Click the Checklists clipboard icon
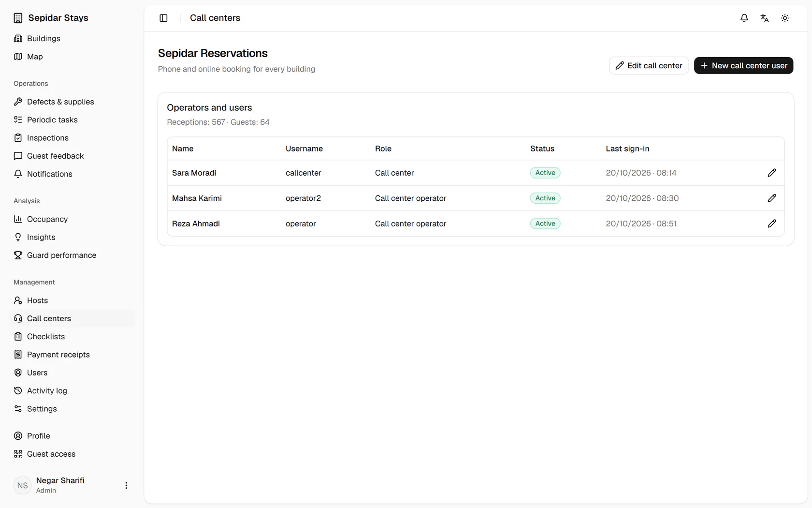This screenshot has width=812, height=508. [18, 336]
